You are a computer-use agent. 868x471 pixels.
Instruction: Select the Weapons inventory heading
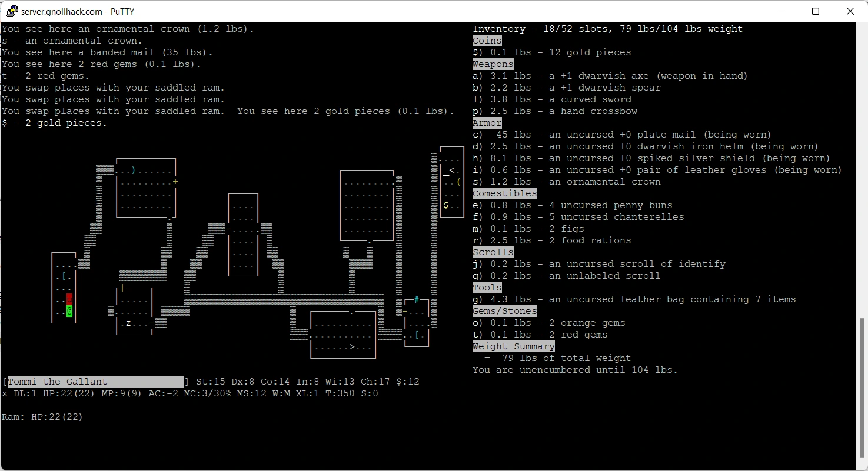[x=493, y=64]
